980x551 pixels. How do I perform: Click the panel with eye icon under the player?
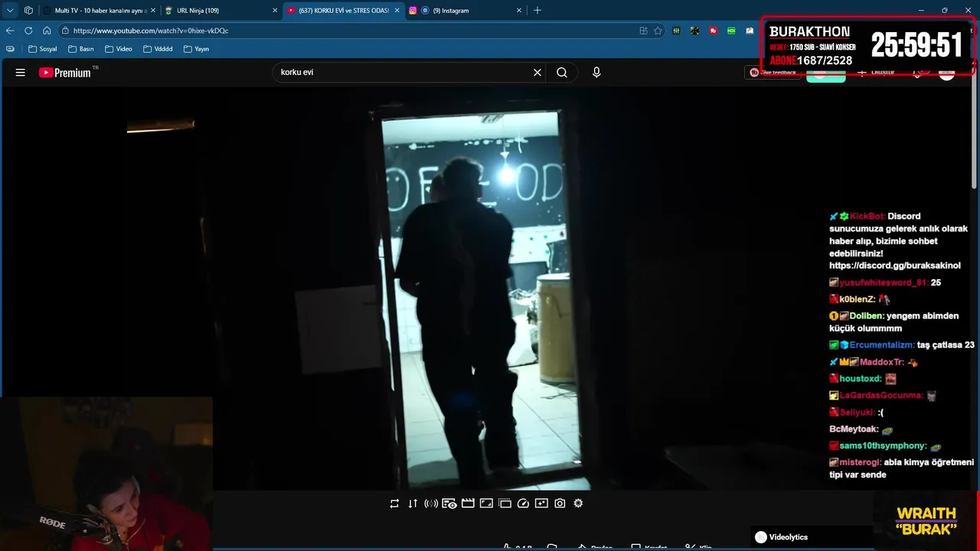coord(449,504)
